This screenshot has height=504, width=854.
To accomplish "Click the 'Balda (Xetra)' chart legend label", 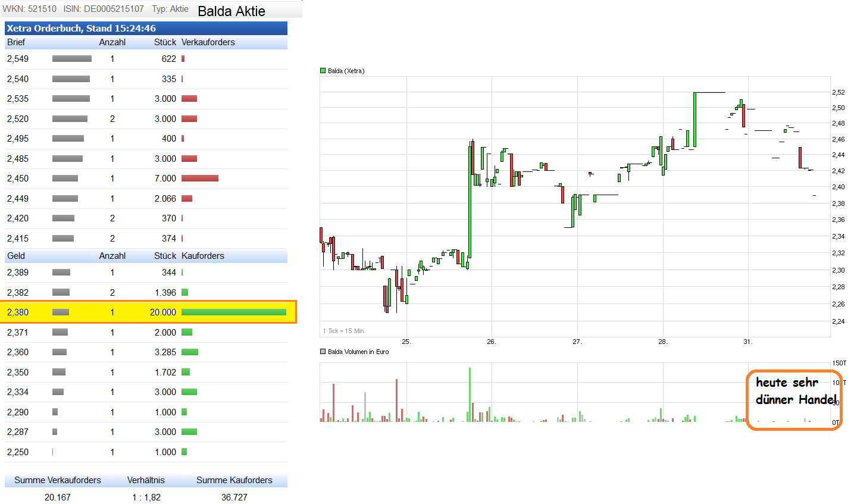I will [346, 71].
